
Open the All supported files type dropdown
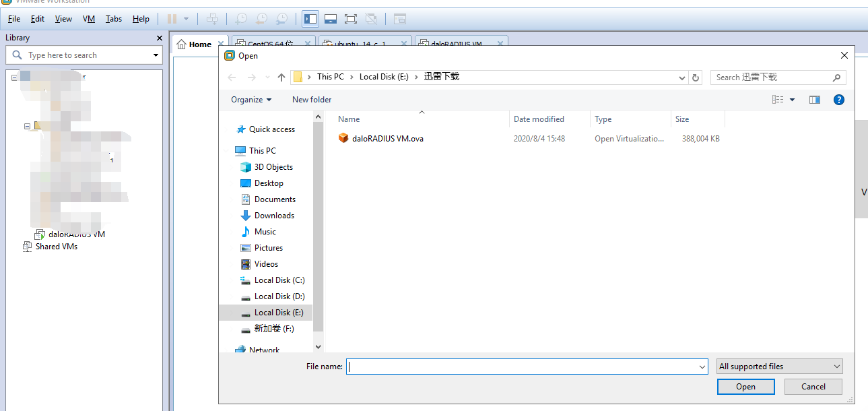[779, 367]
